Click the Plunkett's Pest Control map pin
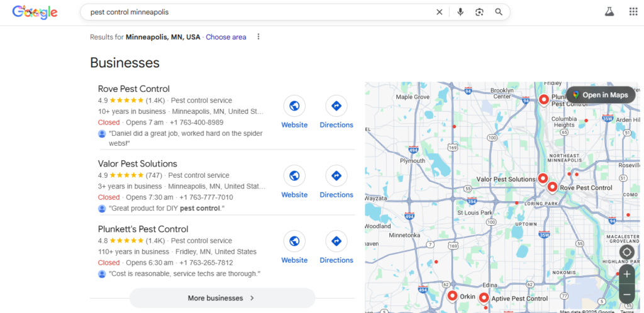The width and height of the screenshot is (644, 313). point(544,99)
